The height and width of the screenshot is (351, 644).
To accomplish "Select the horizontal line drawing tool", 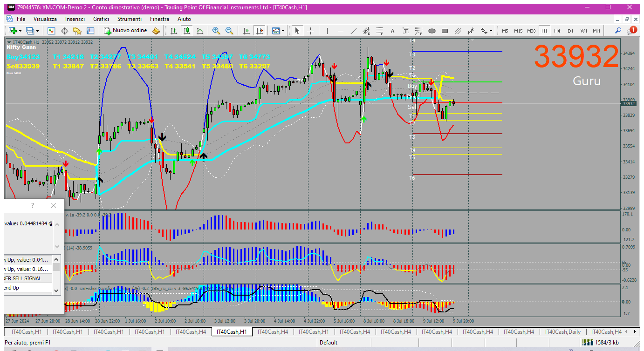I will [x=341, y=31].
